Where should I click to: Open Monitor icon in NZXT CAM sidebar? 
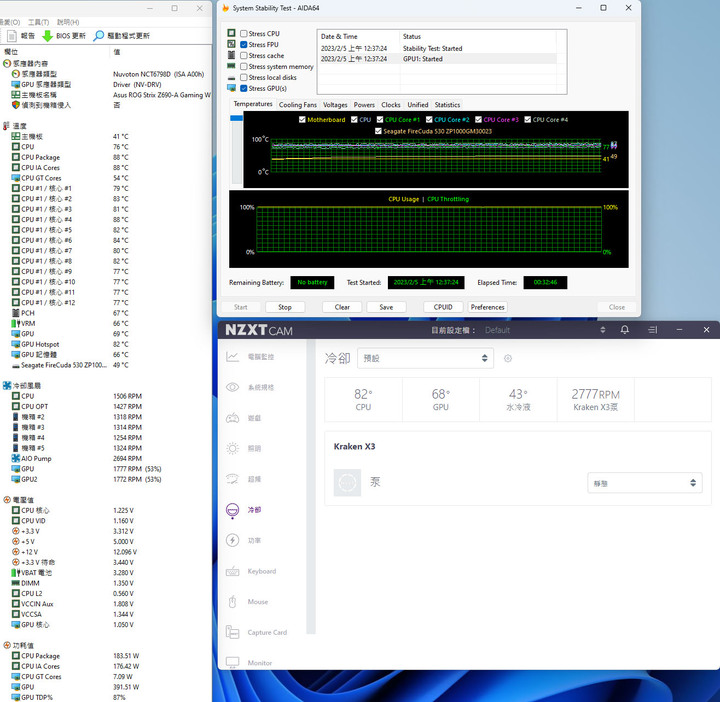click(232, 662)
